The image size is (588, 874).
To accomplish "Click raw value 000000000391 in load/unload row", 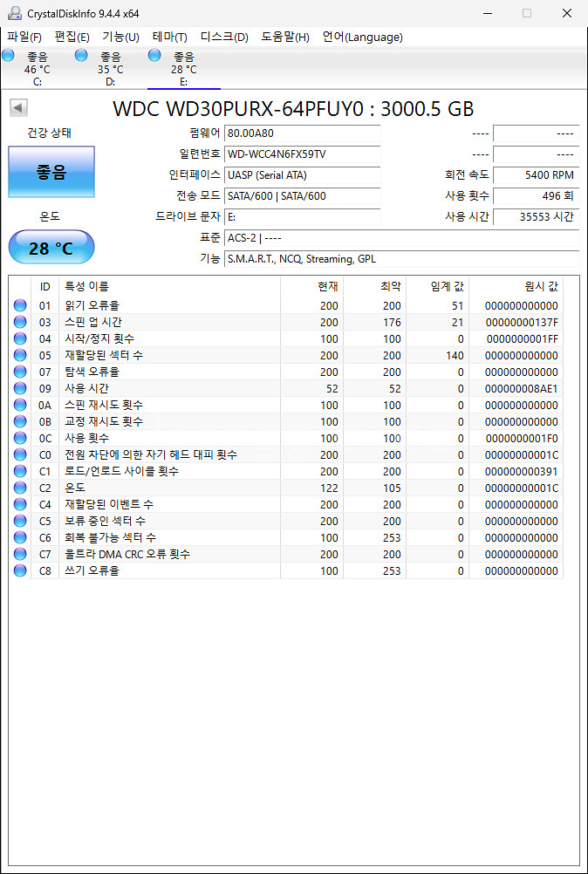I will click(x=522, y=472).
